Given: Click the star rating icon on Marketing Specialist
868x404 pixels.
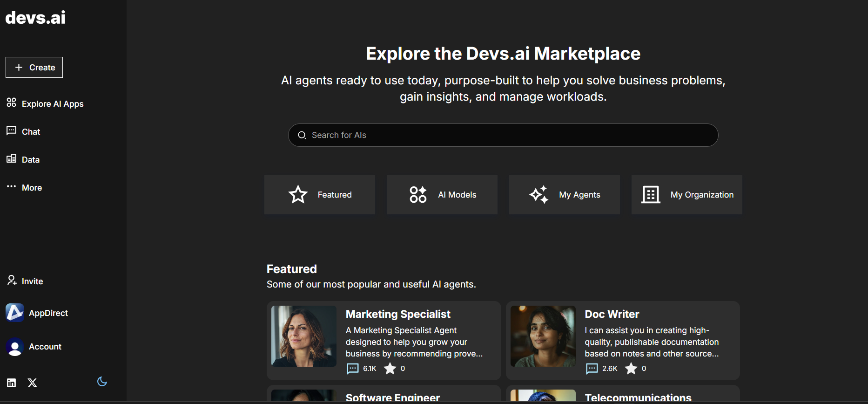Looking at the screenshot, I should [390, 369].
